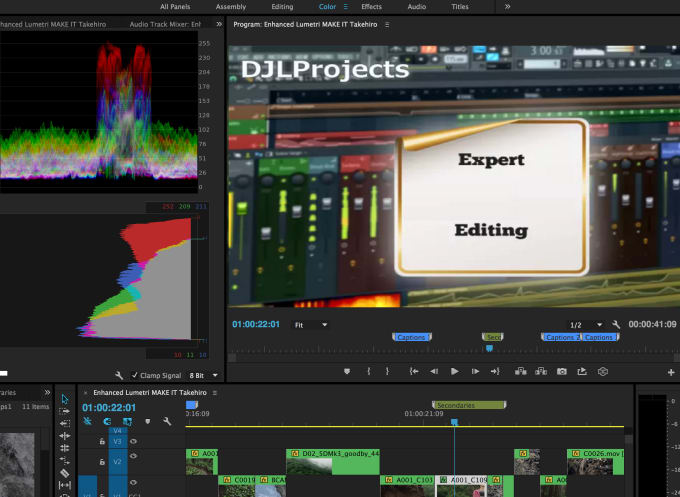
Task: Open Color workspace menu icon
Action: click(346, 7)
